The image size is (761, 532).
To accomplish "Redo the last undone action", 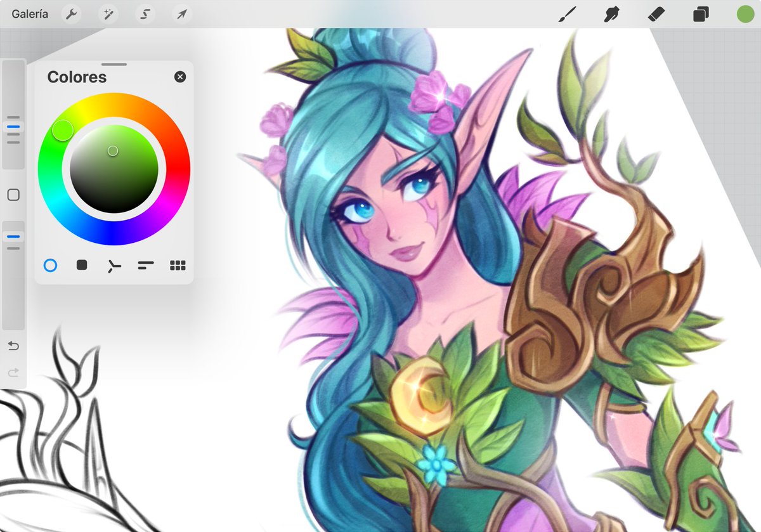I will tap(13, 372).
